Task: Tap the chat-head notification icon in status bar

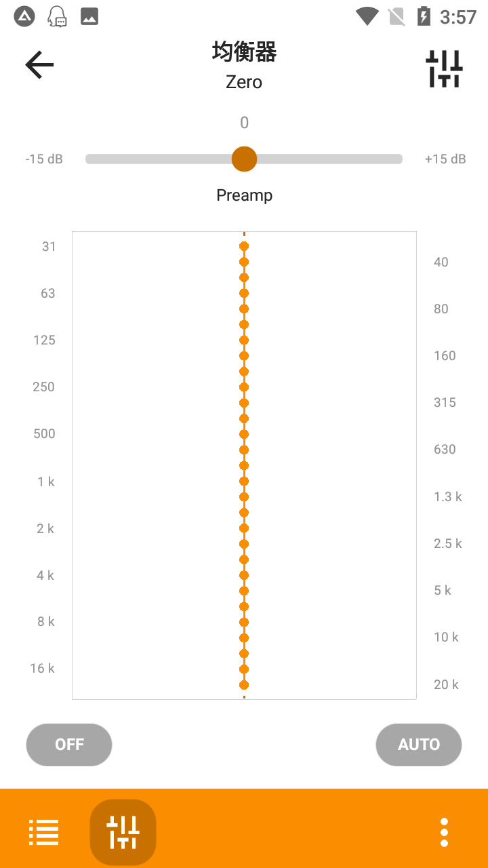Action: pyautogui.click(x=57, y=16)
